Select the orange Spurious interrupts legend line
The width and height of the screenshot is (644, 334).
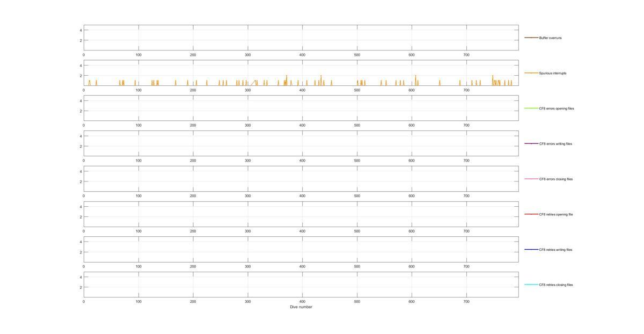click(x=531, y=73)
